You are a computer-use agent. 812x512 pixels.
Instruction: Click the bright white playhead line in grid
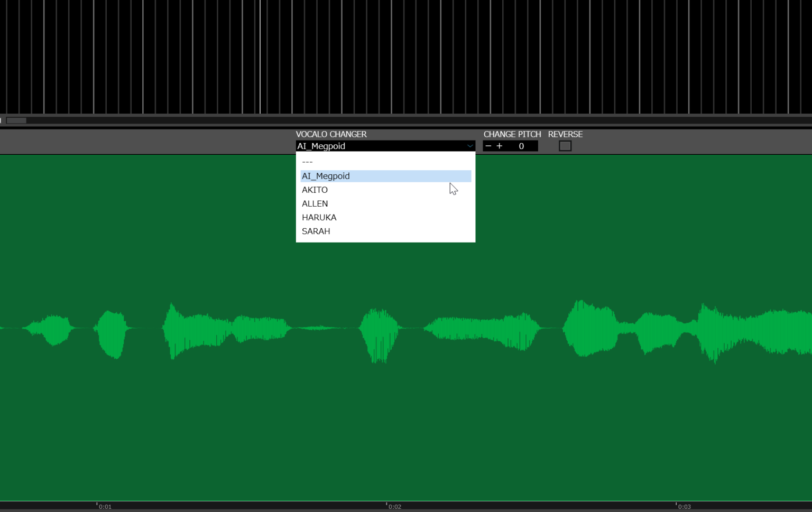coord(260,57)
